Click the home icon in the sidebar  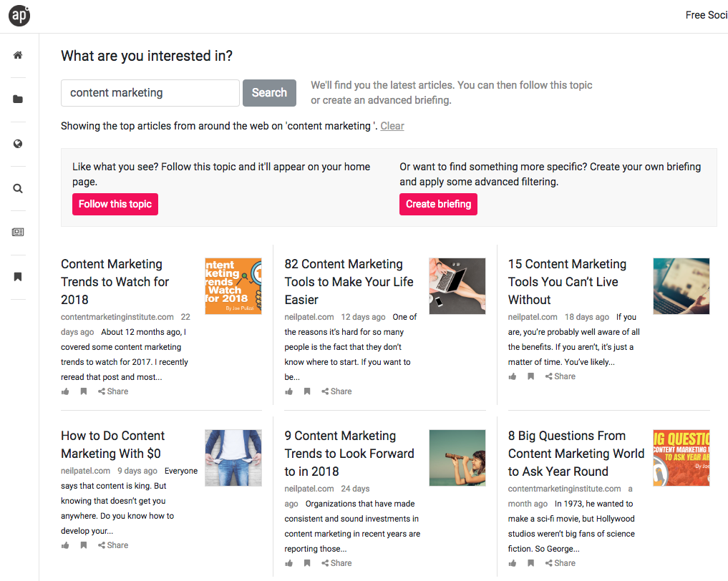coord(18,55)
